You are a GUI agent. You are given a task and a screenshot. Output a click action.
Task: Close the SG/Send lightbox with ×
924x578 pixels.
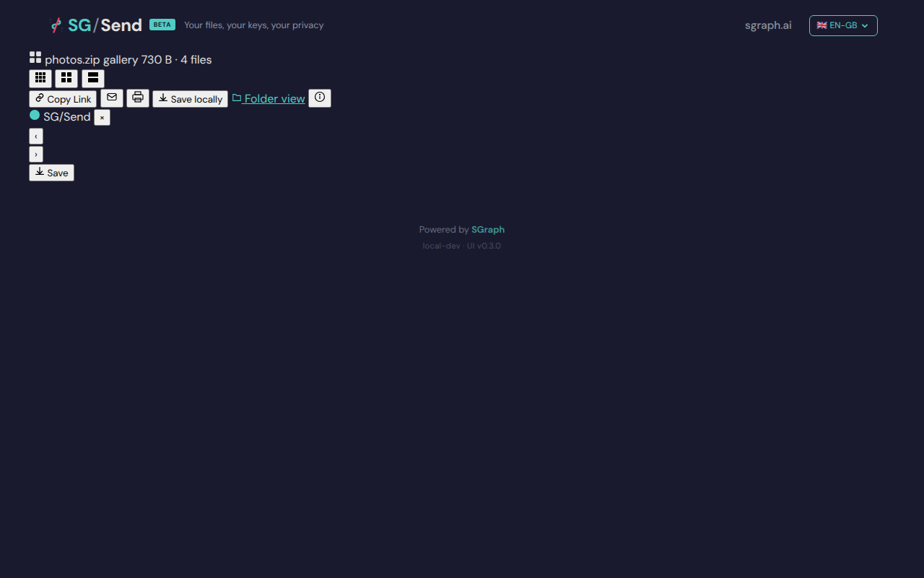click(102, 117)
